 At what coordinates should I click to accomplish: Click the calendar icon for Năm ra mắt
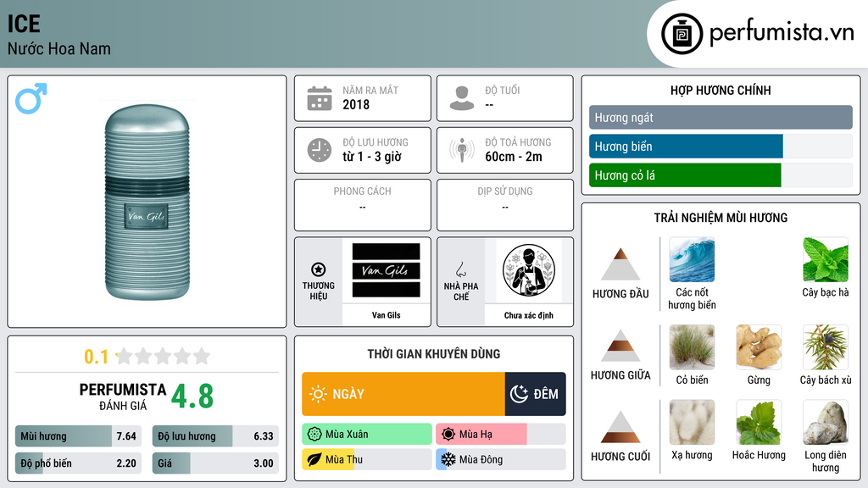click(320, 98)
